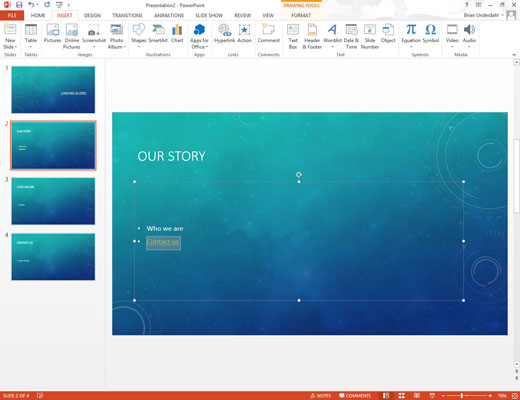
Task: Toggle the Comments pane in status bar
Action: [x=355, y=396]
